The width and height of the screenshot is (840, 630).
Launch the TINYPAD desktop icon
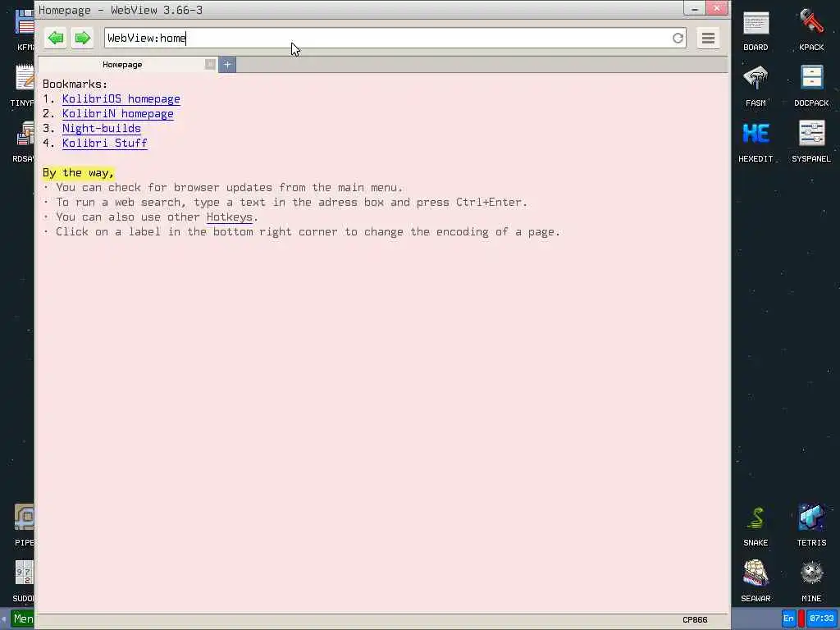pos(24,87)
